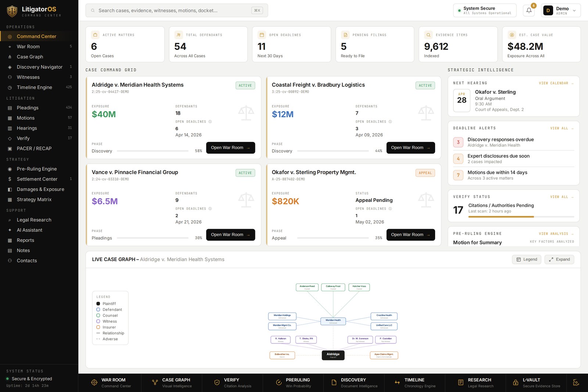Viewport: 588px width, 392px height.
Task: Open Legal Research in sidebar
Action: [39, 220]
